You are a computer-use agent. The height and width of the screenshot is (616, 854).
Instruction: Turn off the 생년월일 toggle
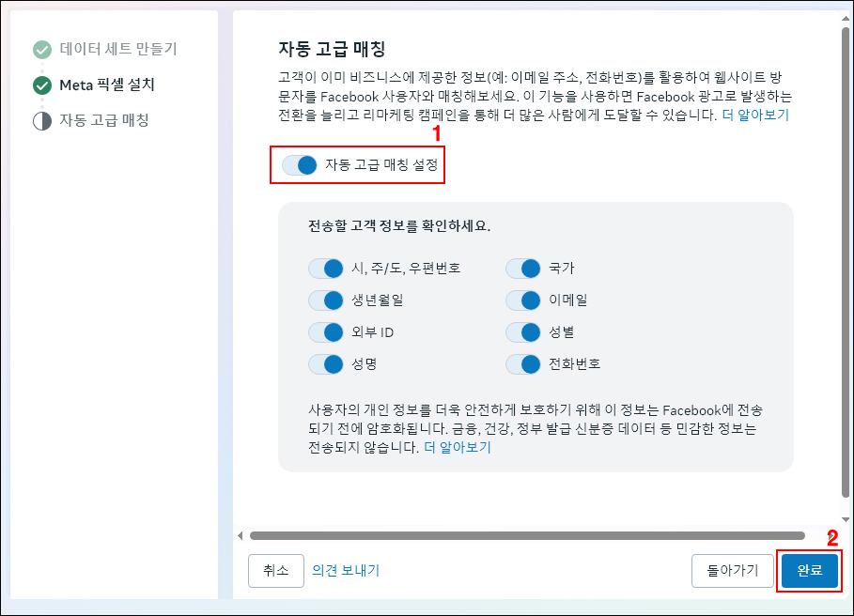(326, 300)
